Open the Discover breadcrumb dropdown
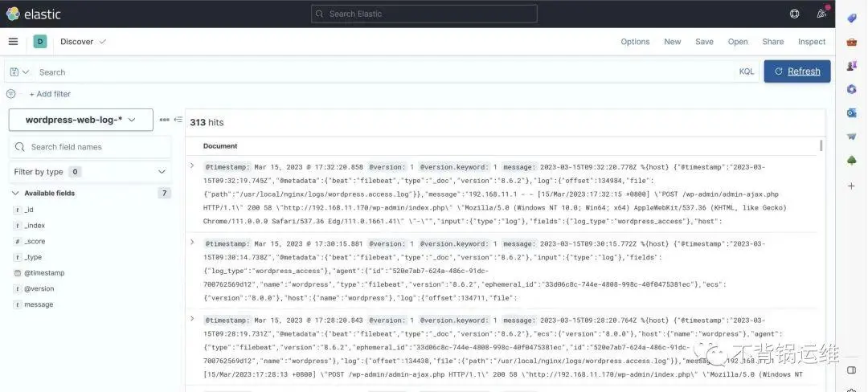Viewport: 868px width, 392px height. coord(83,42)
